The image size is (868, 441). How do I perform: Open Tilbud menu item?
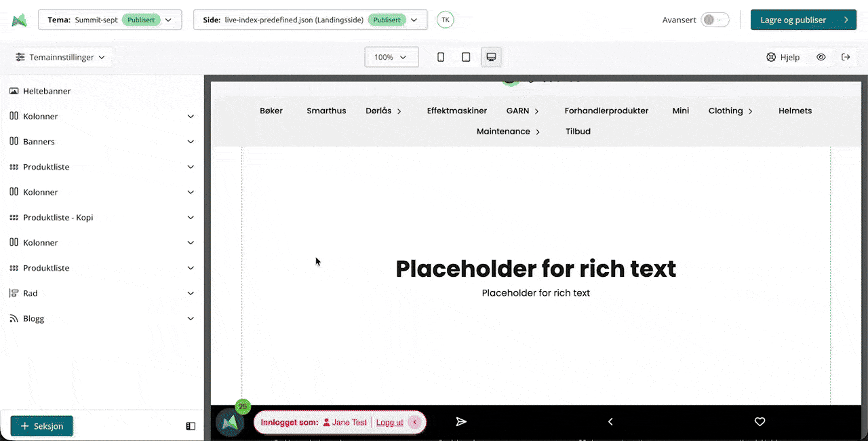click(x=578, y=132)
